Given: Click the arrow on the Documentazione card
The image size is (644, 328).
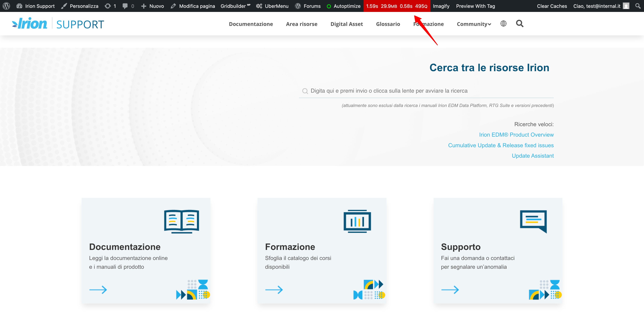Looking at the screenshot, I should click(x=98, y=290).
